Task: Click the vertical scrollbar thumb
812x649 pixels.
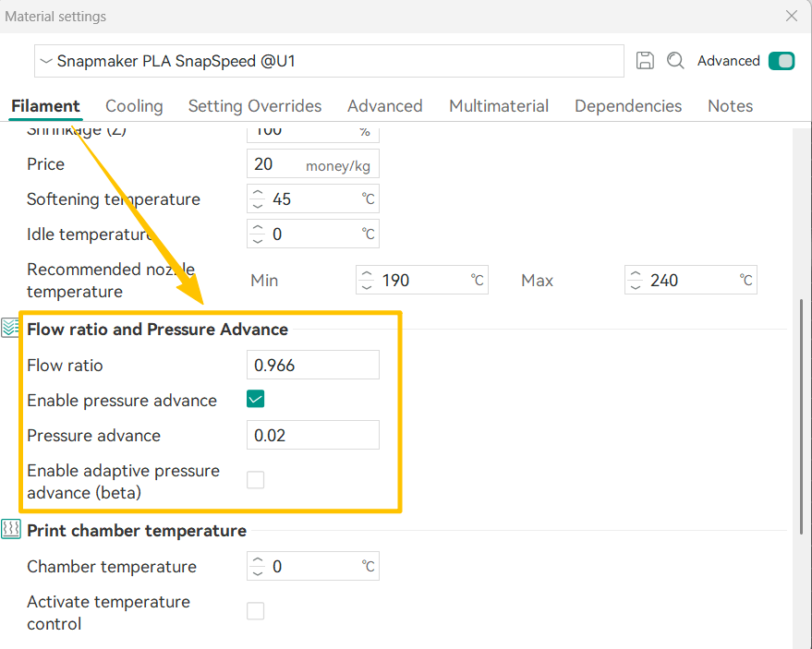Action: [800, 415]
